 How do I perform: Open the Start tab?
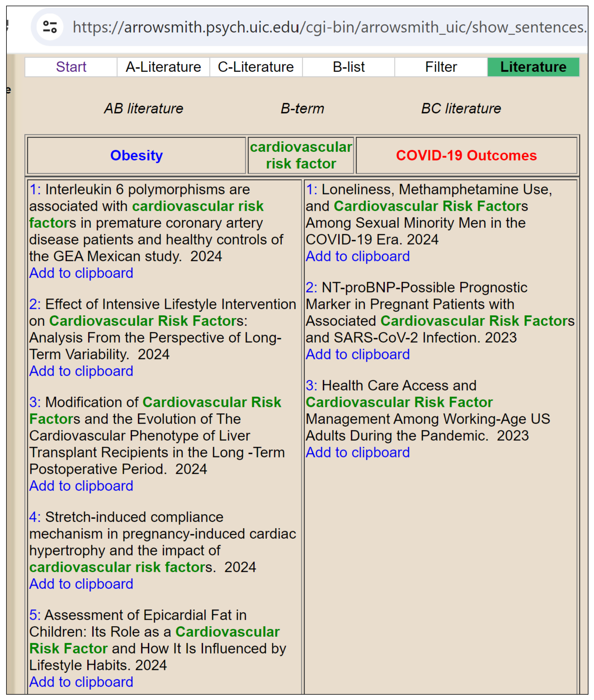click(x=71, y=67)
